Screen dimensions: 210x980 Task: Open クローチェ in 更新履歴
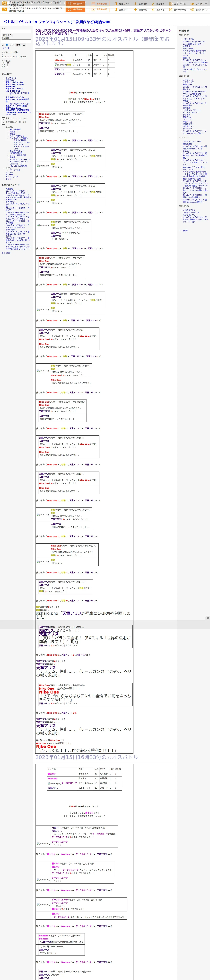pyautogui.click(x=188, y=129)
